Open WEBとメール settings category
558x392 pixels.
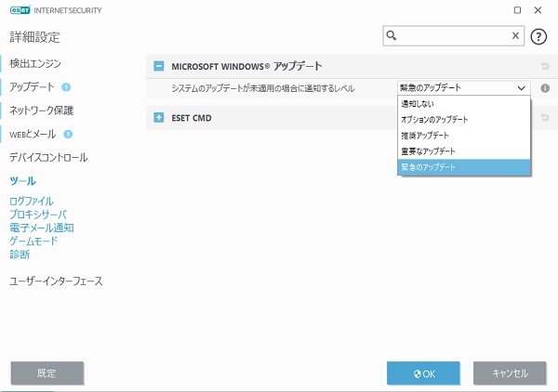pyautogui.click(x=33, y=135)
